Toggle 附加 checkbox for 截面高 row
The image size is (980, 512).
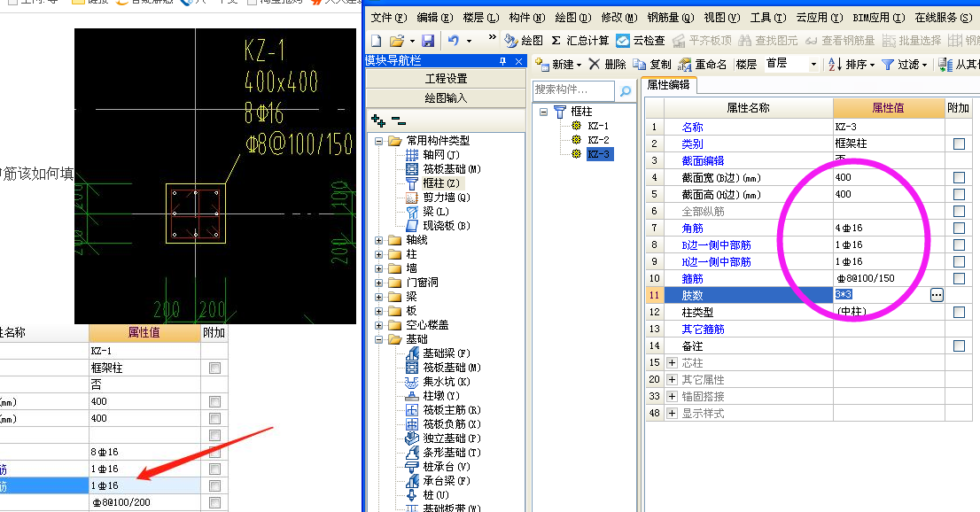coord(959,194)
